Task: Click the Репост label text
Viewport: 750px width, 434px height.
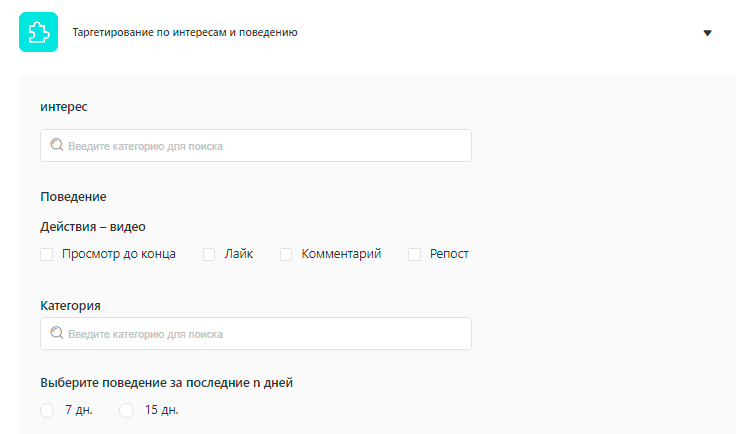Action: click(449, 254)
